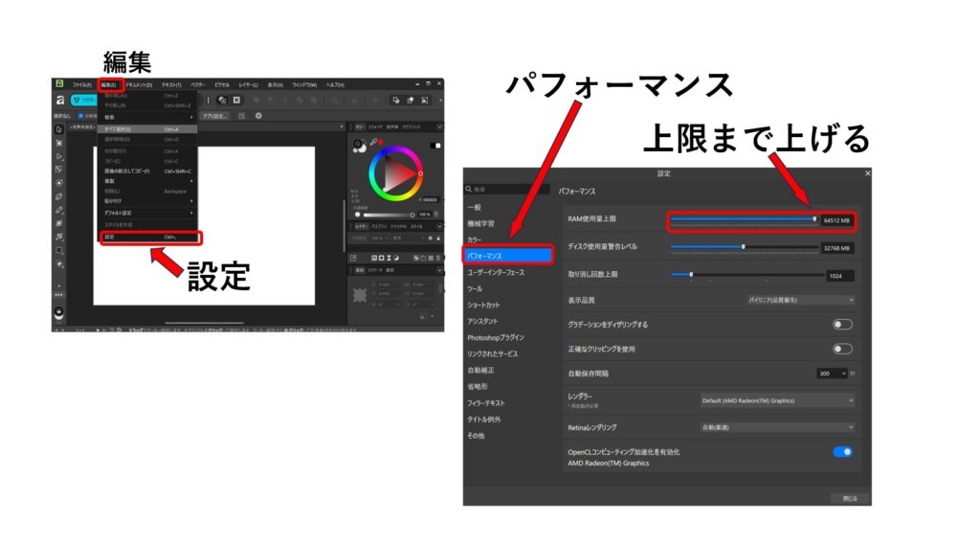Viewport: 980px width, 545px height.
Task: Select アシスタント in settings sidebar
Action: coord(482,321)
